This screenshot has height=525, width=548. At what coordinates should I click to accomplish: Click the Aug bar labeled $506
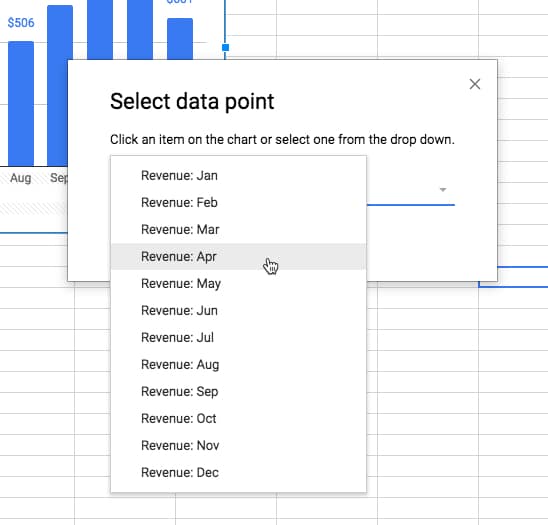pos(21,103)
